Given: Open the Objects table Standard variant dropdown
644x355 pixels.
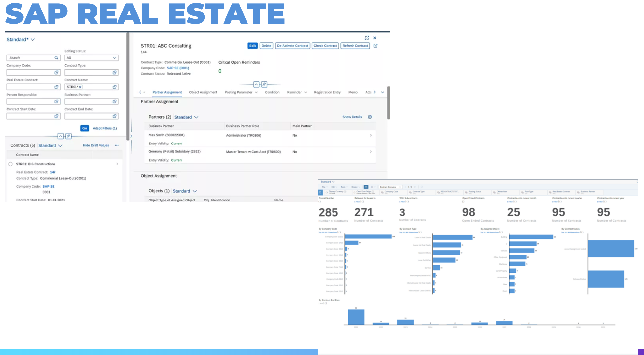Looking at the screenshot, I should click(185, 191).
